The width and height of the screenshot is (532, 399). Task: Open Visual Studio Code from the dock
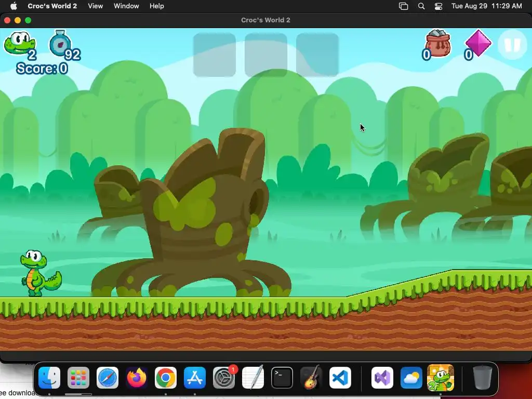pyautogui.click(x=340, y=378)
